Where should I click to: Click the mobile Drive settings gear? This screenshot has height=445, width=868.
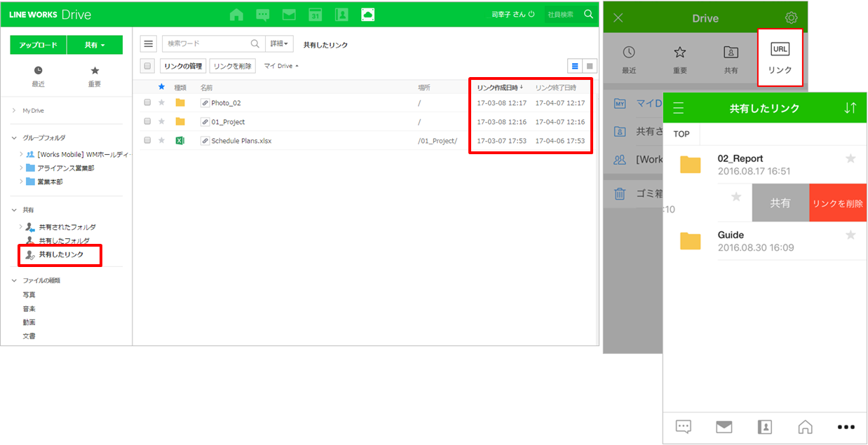(x=791, y=18)
